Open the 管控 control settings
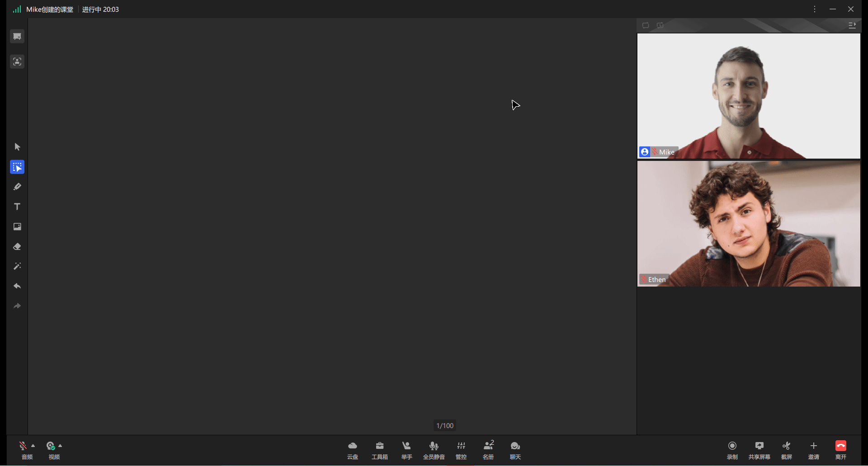 pos(461,450)
